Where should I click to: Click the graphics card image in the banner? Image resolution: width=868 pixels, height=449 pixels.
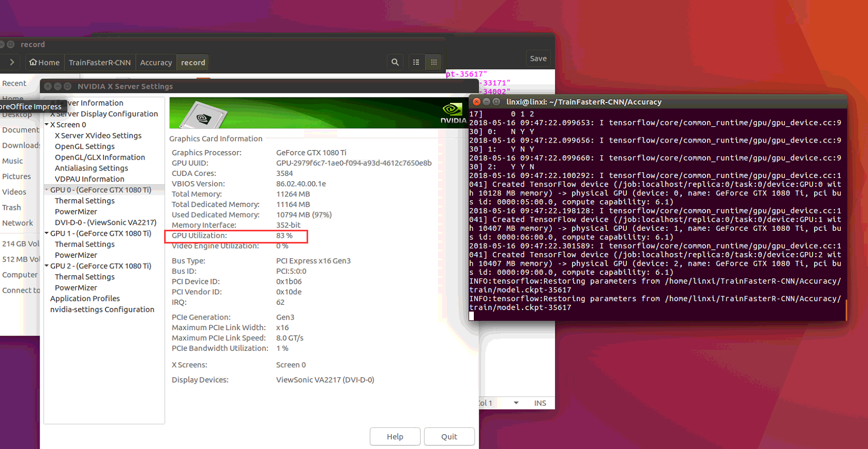204,115
